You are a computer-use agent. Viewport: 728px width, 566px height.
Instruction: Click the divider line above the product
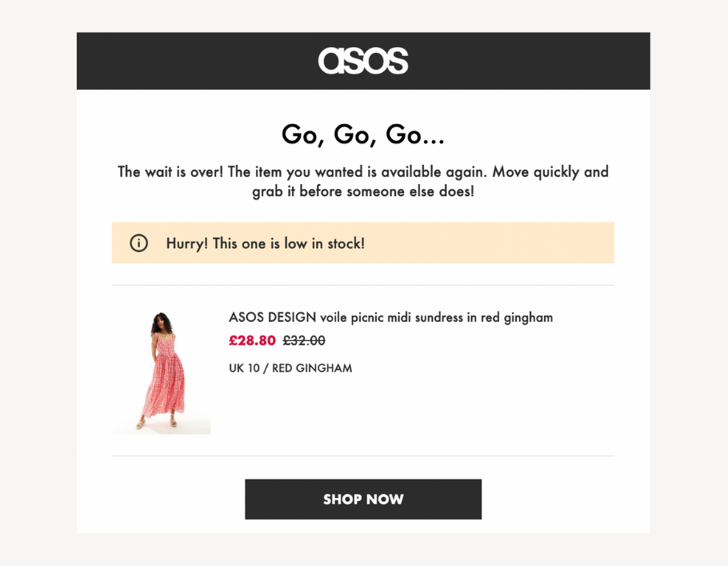click(363, 285)
